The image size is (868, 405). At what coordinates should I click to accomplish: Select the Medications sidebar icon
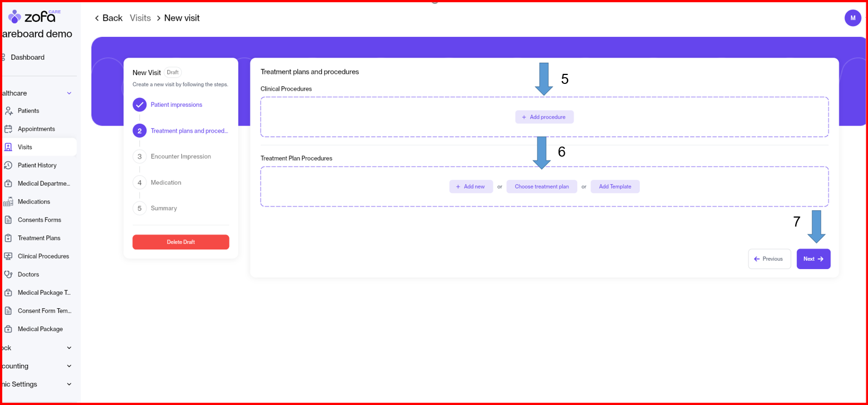pyautogui.click(x=8, y=202)
